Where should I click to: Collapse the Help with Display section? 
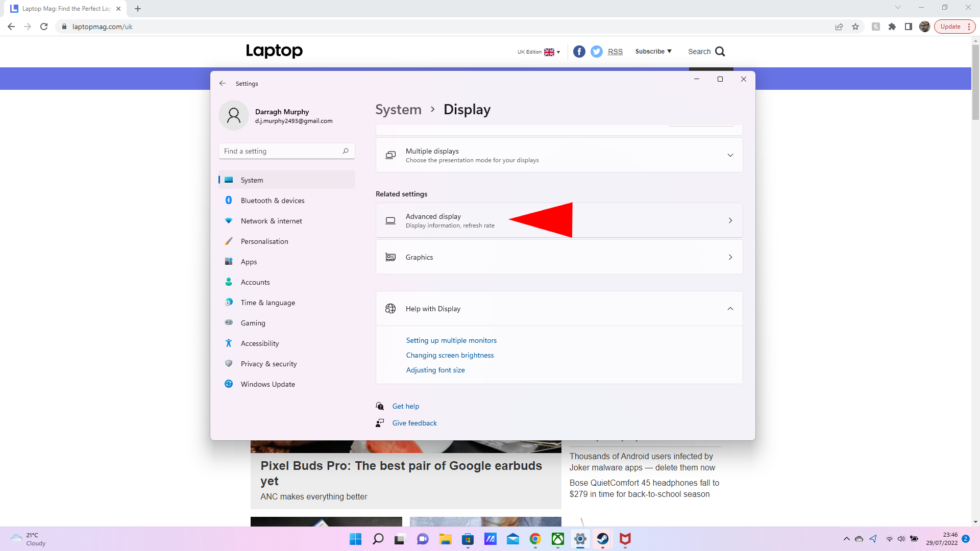pos(730,308)
